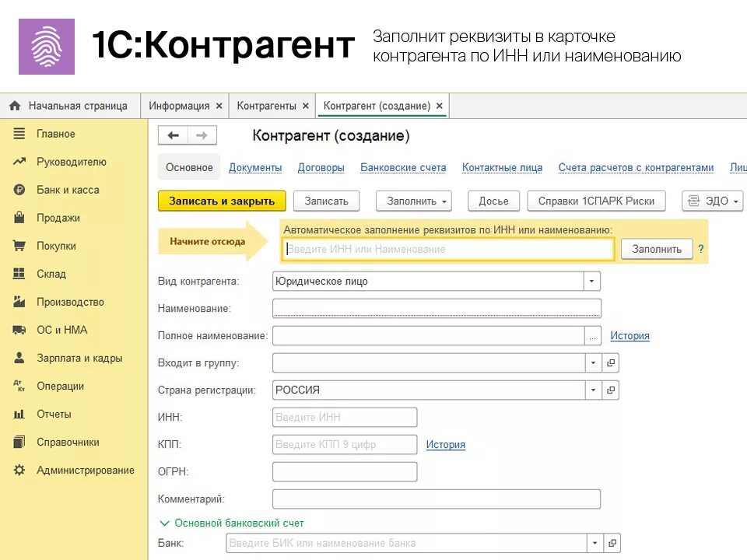This screenshot has width=747, height=560.
Task: Open История link next to Полное наименование
Action: (630, 336)
